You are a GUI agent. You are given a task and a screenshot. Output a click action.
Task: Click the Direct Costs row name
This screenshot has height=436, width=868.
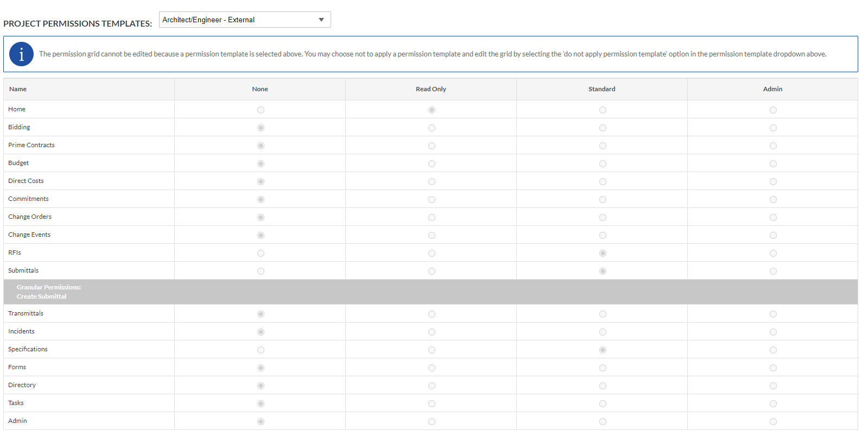[26, 181]
